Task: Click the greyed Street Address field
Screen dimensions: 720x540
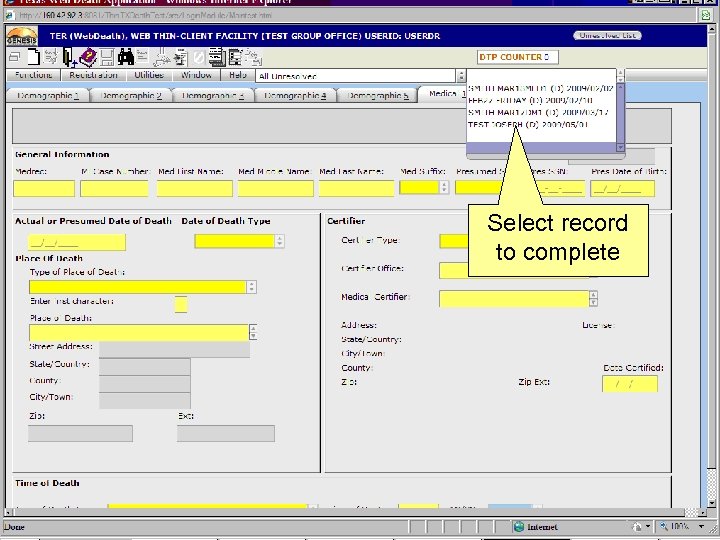Action: click(x=174, y=349)
